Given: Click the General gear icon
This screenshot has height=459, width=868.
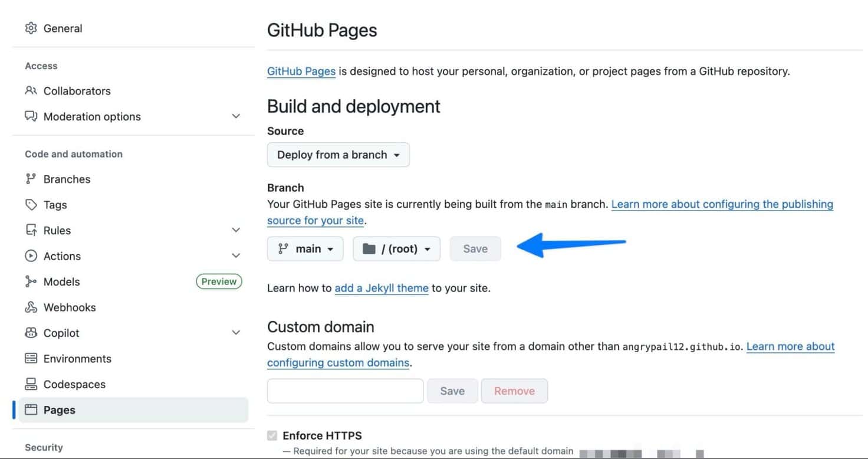Looking at the screenshot, I should (31, 28).
